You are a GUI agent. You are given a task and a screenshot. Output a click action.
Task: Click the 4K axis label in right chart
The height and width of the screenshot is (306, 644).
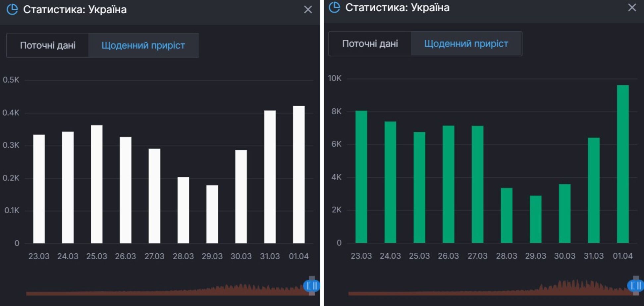pyautogui.click(x=337, y=177)
